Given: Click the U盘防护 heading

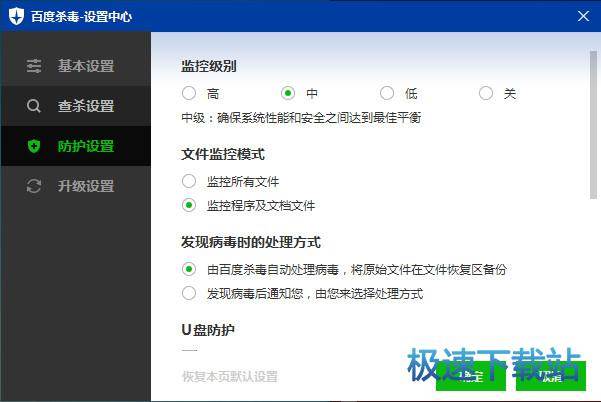Looking at the screenshot, I should [x=208, y=330].
